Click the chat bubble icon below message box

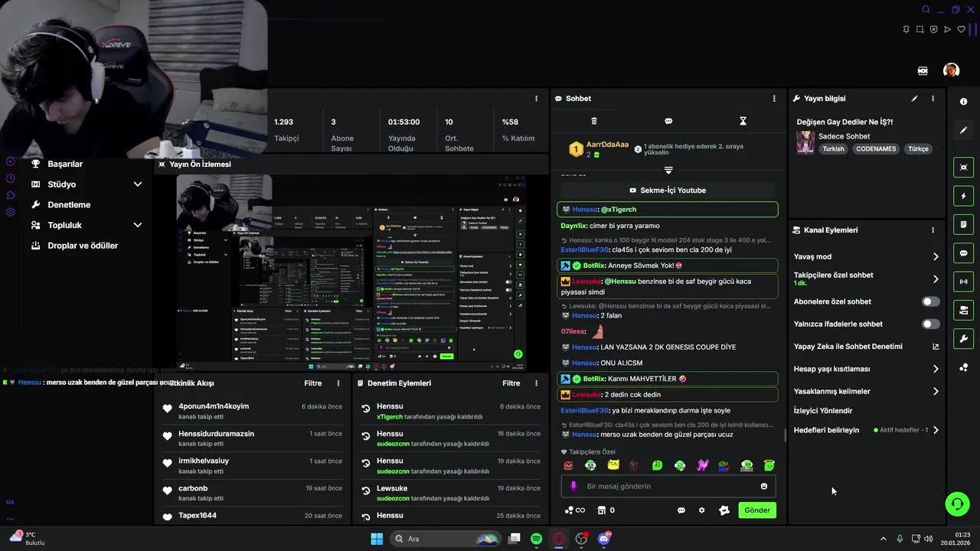(681, 510)
